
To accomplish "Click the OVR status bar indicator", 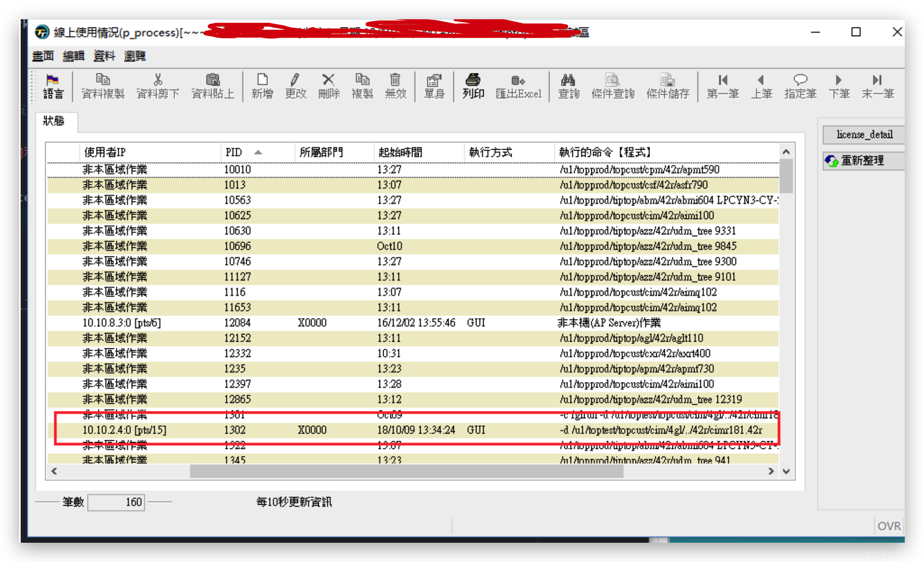I will 889,526.
